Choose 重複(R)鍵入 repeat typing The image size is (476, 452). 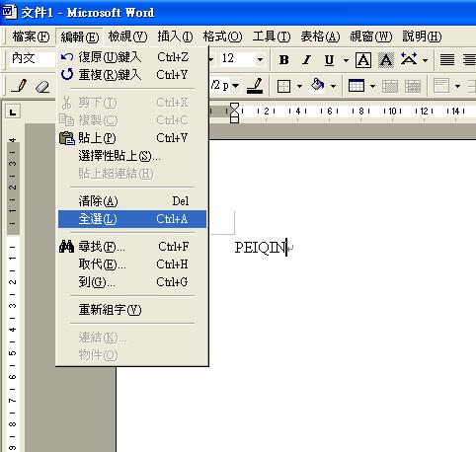132,75
